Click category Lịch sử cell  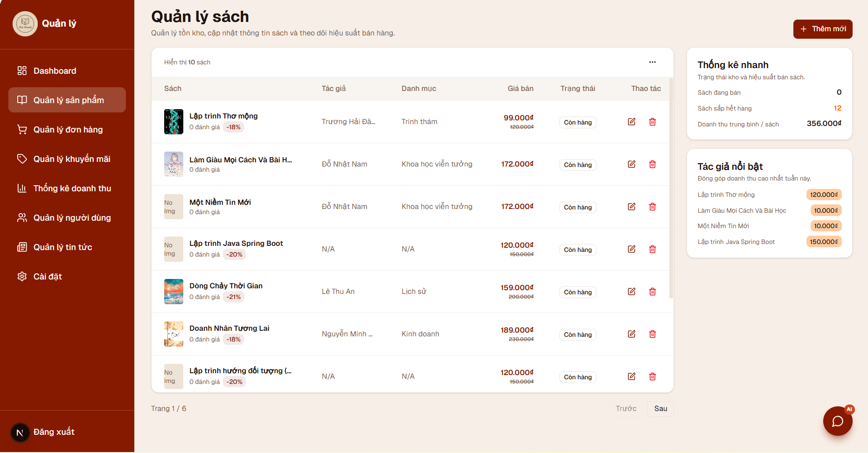tap(414, 292)
